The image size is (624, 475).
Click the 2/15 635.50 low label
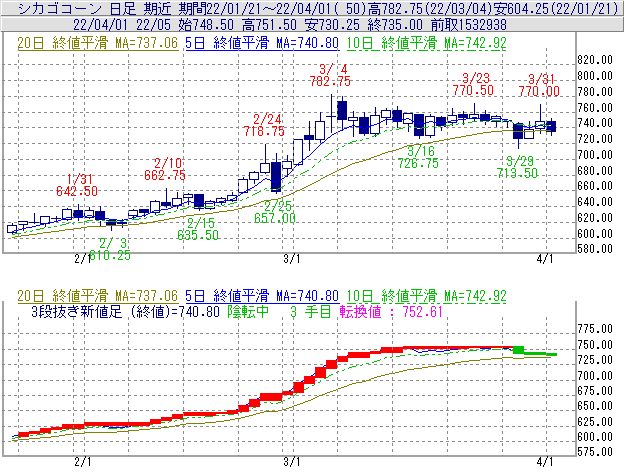pyautogui.click(x=198, y=229)
